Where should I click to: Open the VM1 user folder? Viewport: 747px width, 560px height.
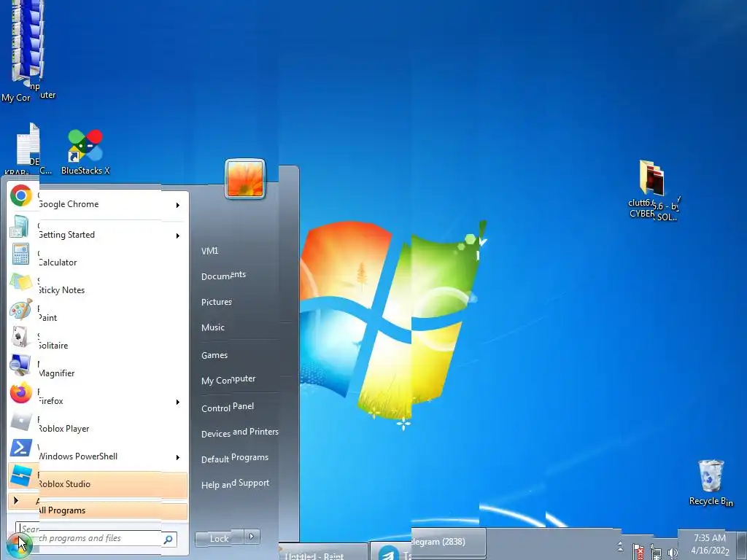tap(209, 251)
